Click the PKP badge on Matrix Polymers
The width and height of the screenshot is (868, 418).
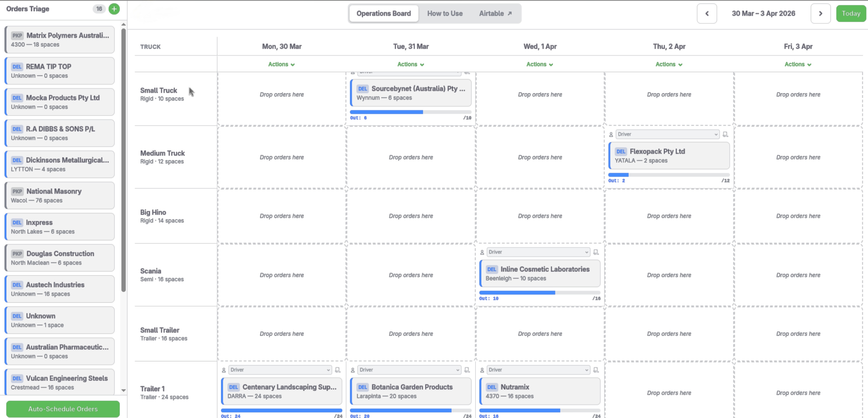click(x=17, y=36)
